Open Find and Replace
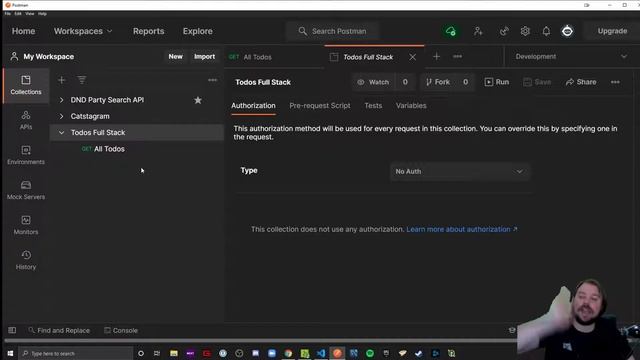Screen dimensions: 640x360 (x=59, y=330)
